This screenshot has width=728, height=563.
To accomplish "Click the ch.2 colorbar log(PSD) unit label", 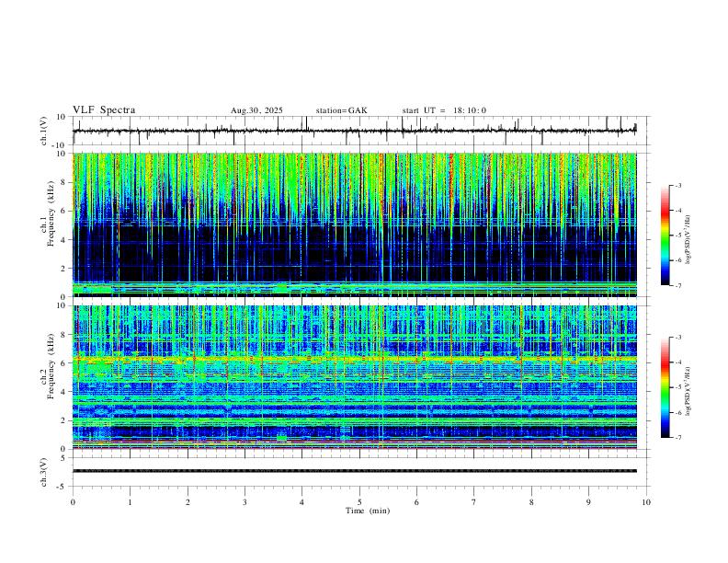I will point(688,391).
